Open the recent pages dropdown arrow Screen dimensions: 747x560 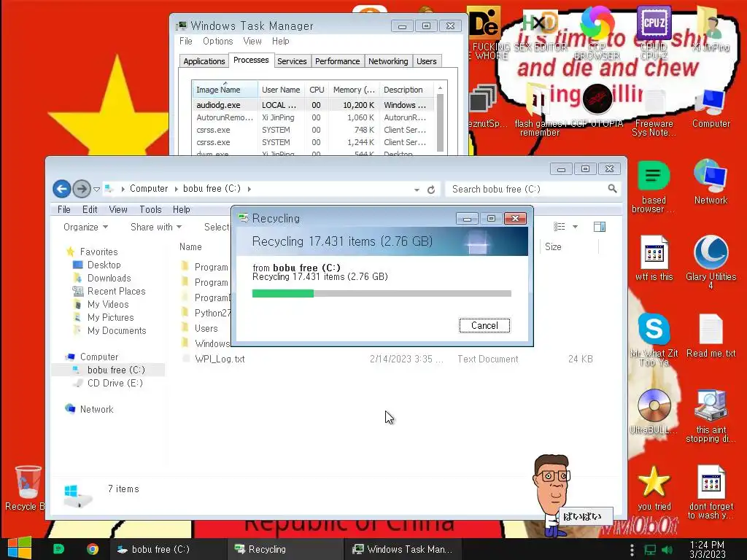pyautogui.click(x=97, y=189)
